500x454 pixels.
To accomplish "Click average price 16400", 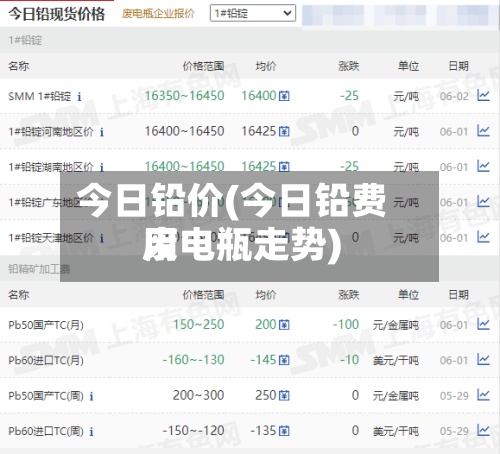I will tap(259, 96).
